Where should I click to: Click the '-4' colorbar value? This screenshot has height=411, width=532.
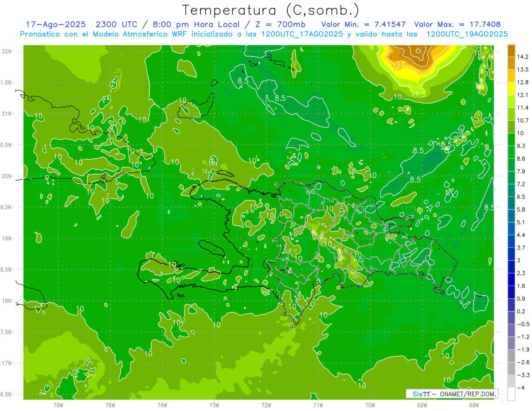(x=520, y=388)
